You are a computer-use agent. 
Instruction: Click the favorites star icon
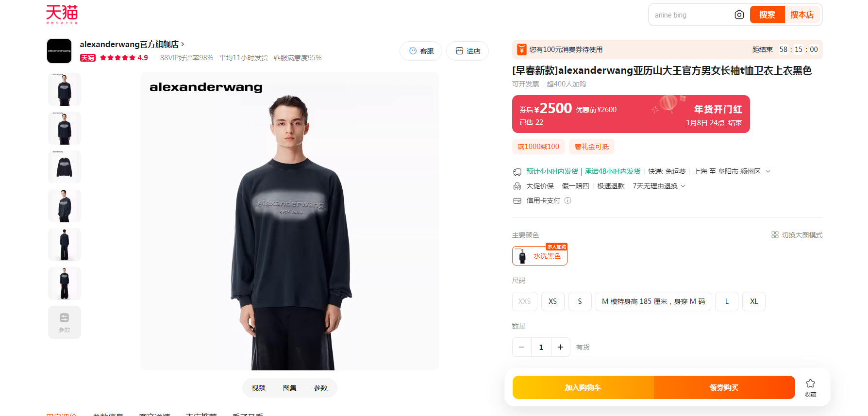[x=810, y=383]
